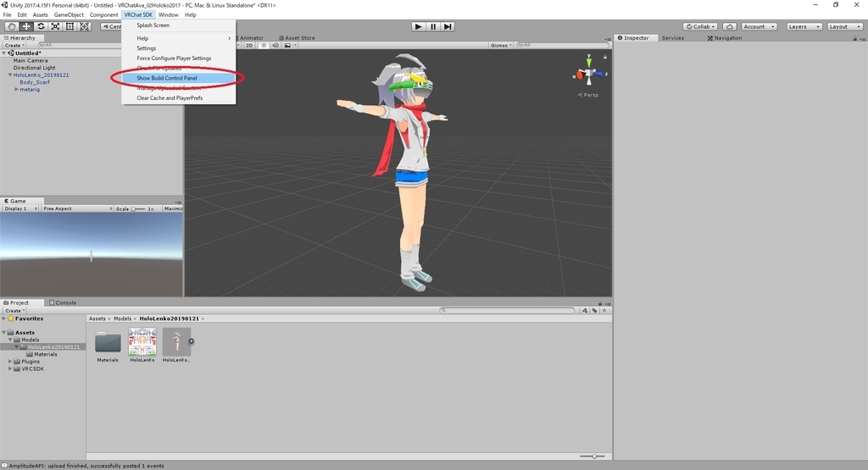Click the blue Z axis cone of the gizmo
Image resolution: width=868 pixels, height=470 pixels.
point(599,73)
